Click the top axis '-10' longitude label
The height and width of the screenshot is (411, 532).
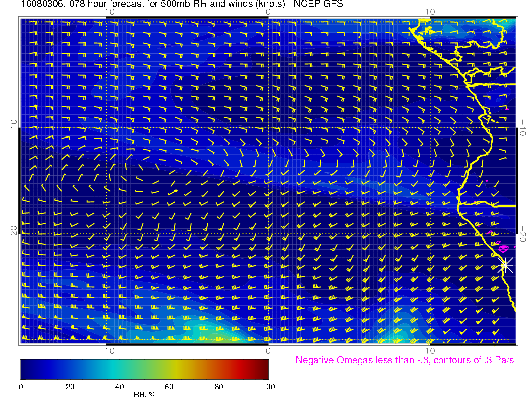click(106, 12)
